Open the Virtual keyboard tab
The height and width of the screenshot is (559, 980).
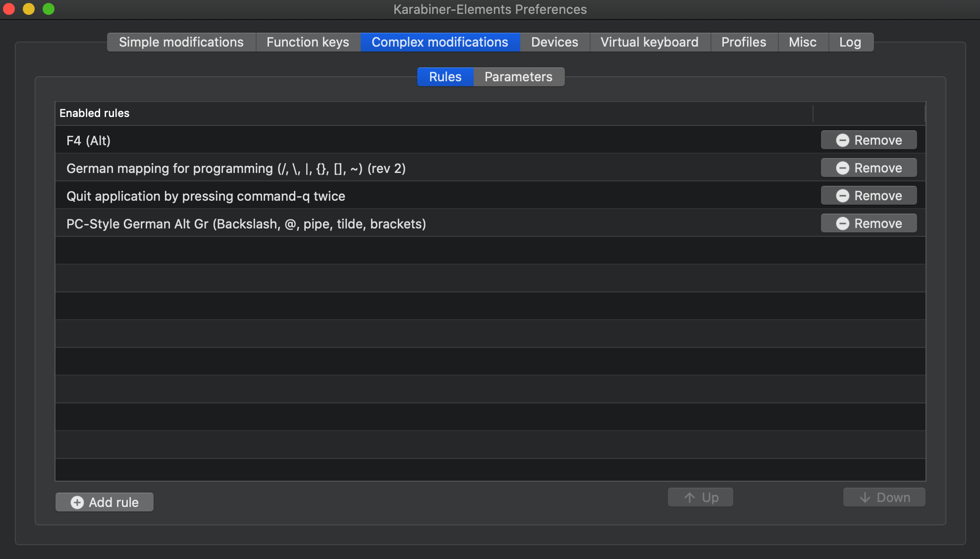[650, 42]
